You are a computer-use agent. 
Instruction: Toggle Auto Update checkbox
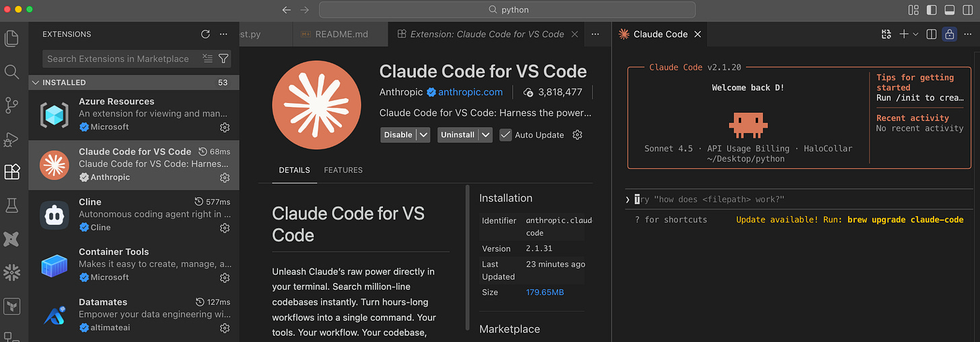coord(505,135)
